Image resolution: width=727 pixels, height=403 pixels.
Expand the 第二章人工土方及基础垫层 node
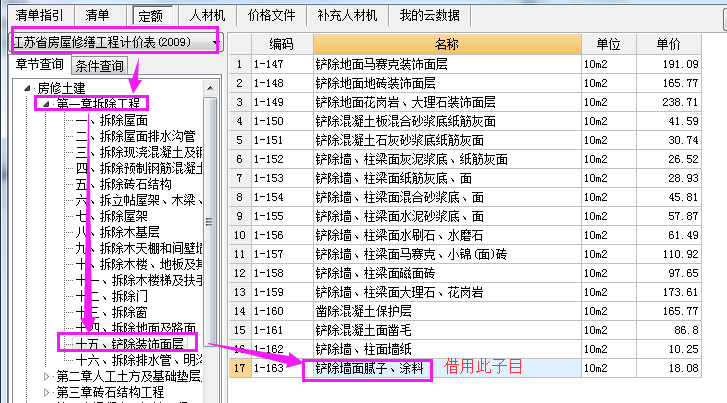point(46,377)
